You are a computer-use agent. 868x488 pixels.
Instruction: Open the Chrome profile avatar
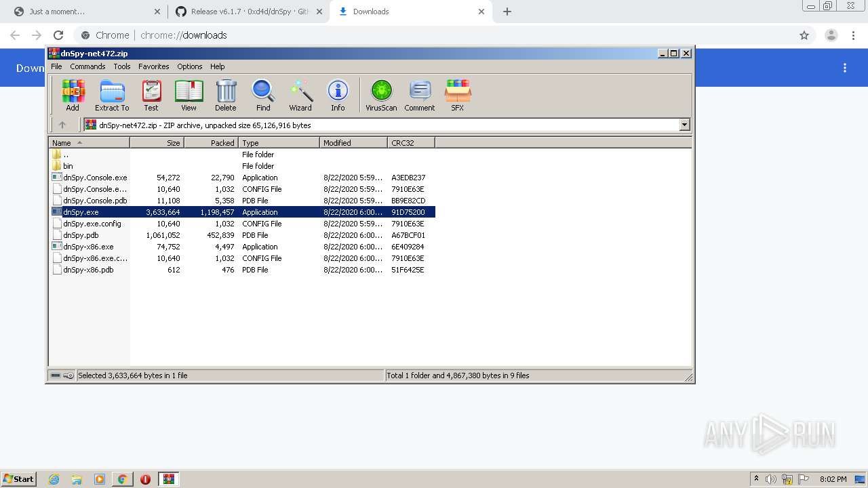(x=831, y=35)
